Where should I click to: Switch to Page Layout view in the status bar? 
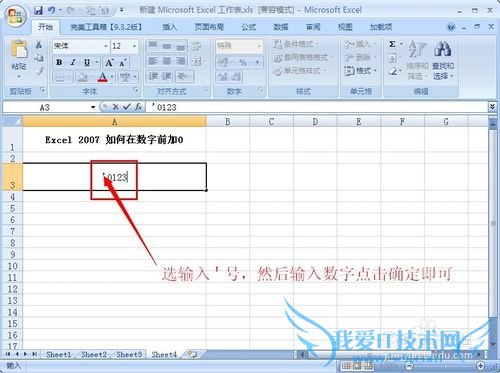point(357,366)
